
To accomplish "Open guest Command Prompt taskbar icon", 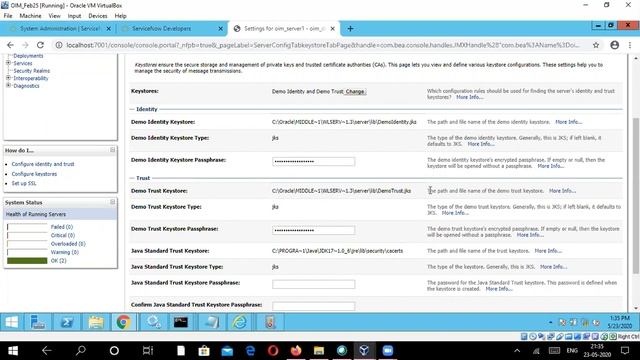I will pyautogui.click(x=181, y=322).
